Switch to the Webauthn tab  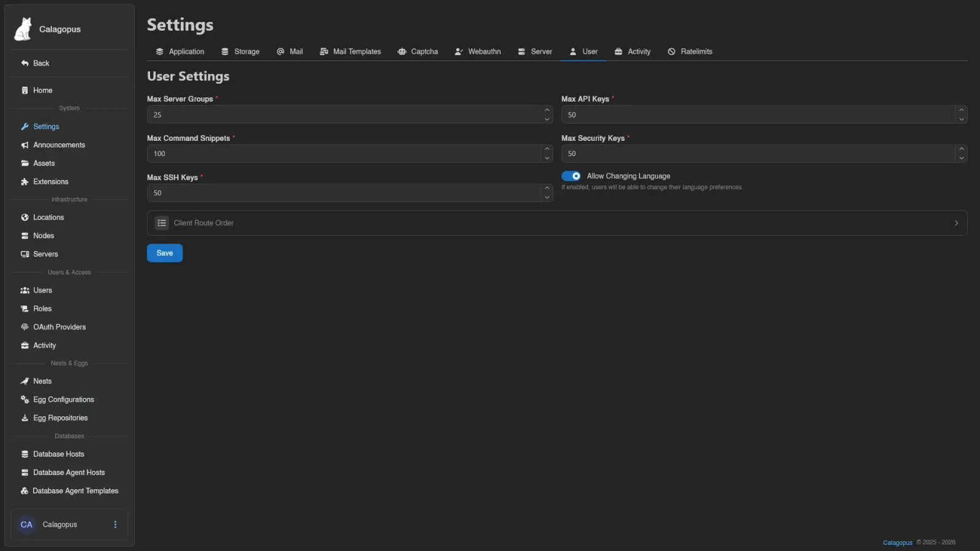(x=478, y=51)
